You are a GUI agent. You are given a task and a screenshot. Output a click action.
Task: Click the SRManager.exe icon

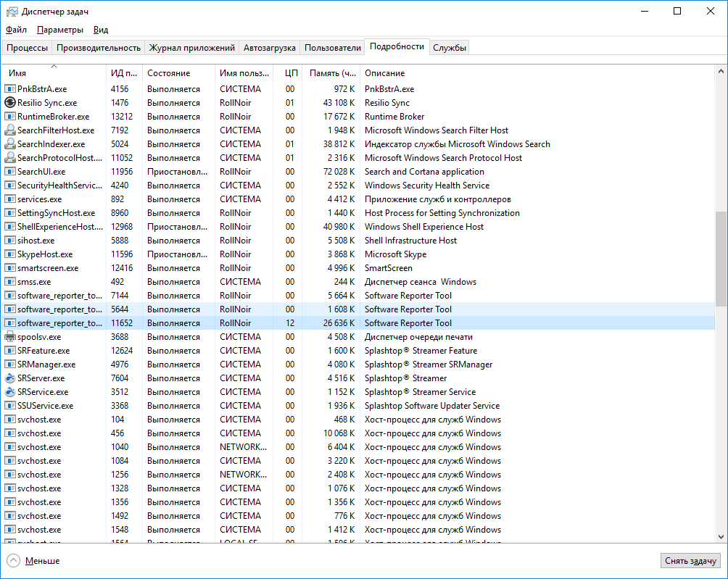[9, 365]
